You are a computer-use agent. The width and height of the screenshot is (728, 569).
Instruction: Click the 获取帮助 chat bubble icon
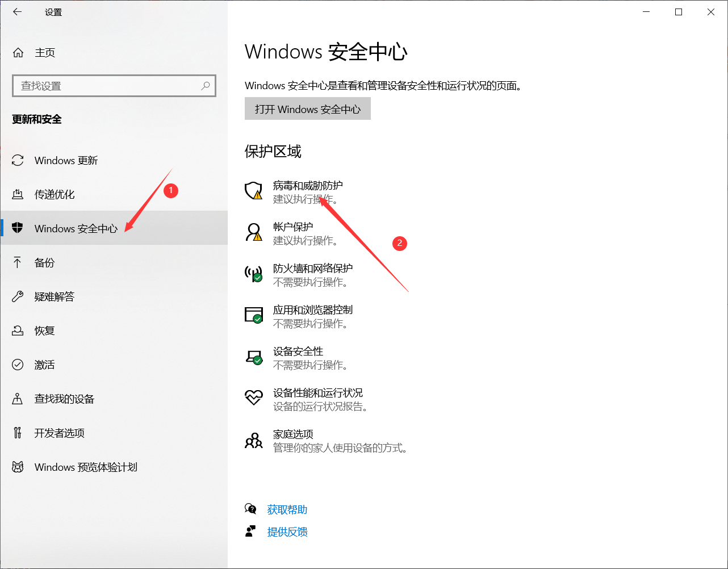click(x=250, y=509)
